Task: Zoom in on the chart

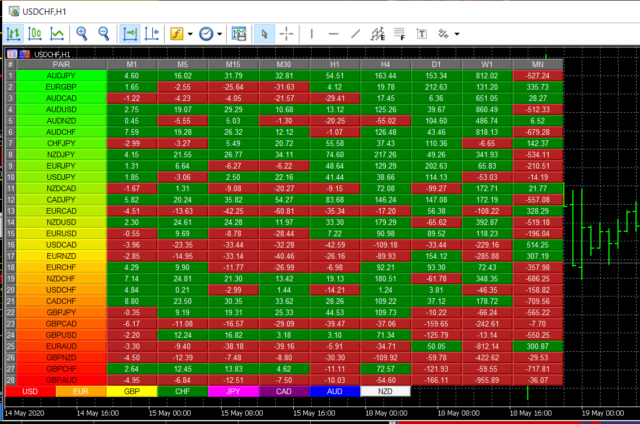Action: [x=82, y=34]
